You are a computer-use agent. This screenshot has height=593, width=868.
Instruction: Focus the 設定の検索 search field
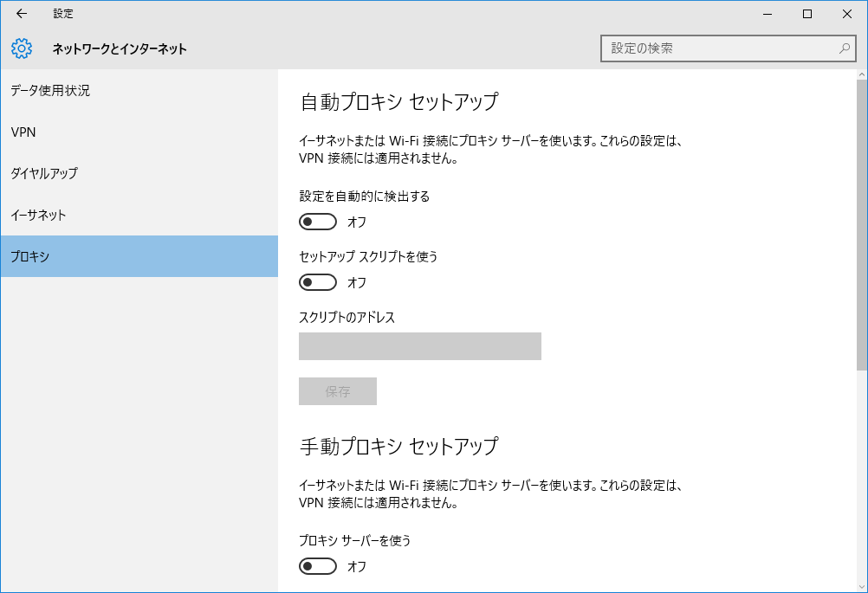click(719, 48)
